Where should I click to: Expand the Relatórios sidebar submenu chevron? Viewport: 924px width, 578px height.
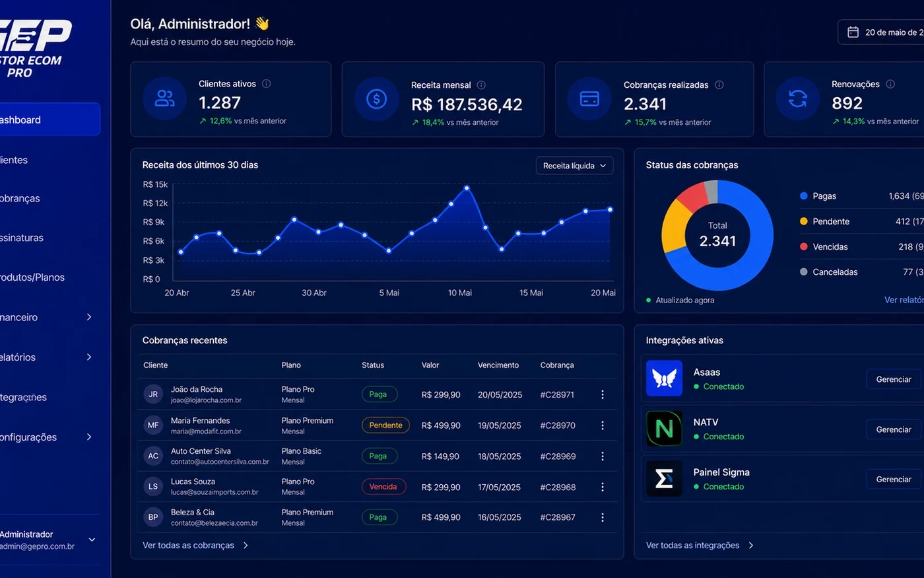point(89,357)
